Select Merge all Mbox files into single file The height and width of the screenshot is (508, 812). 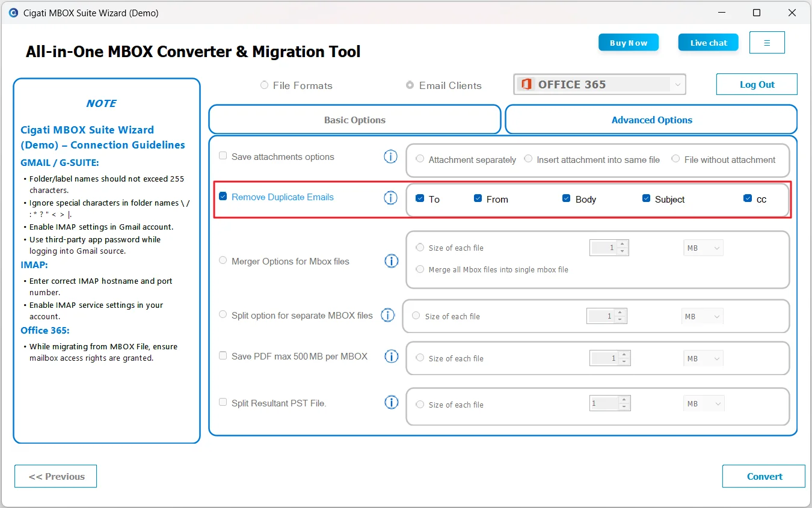click(x=420, y=269)
